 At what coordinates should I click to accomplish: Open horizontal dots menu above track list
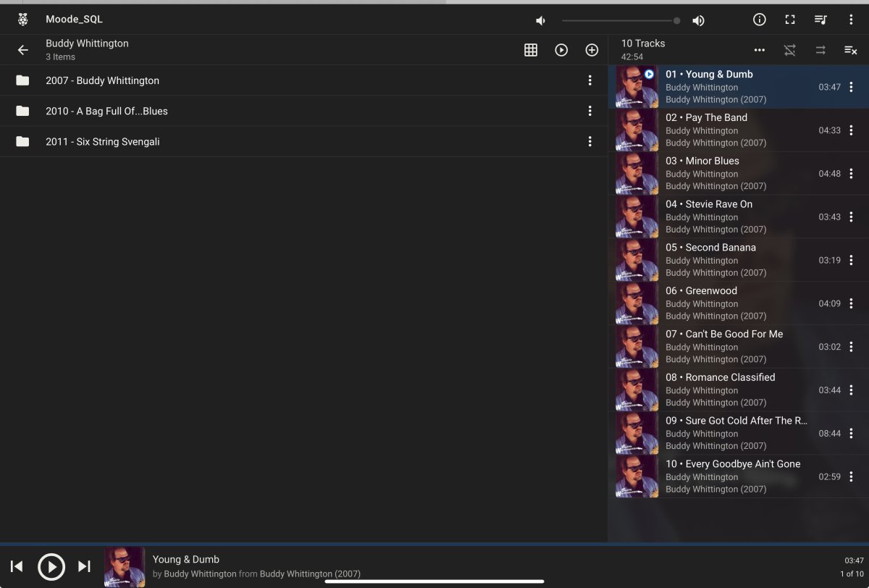760,50
